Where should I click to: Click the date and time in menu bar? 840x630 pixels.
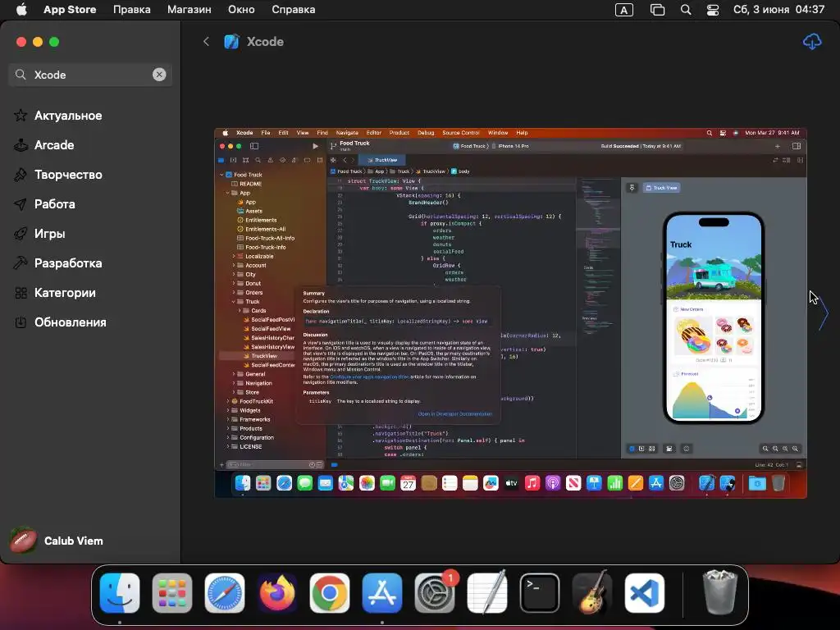[x=779, y=10]
